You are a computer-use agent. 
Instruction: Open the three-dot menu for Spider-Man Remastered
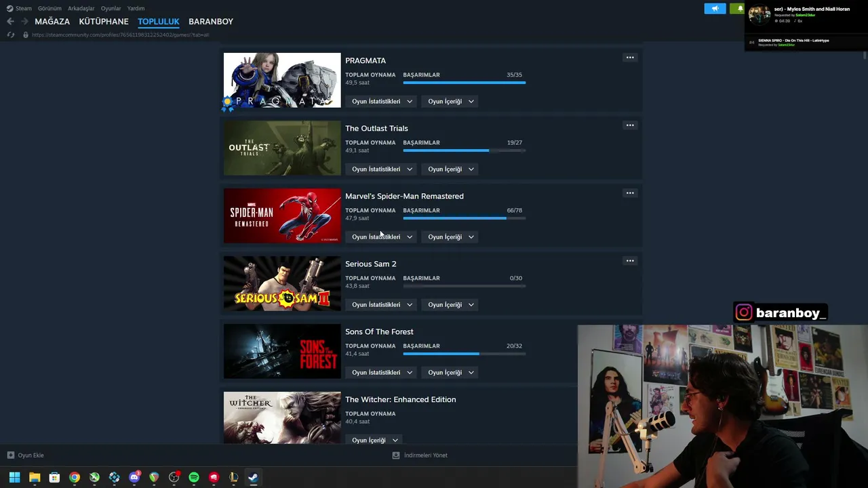[630, 193]
